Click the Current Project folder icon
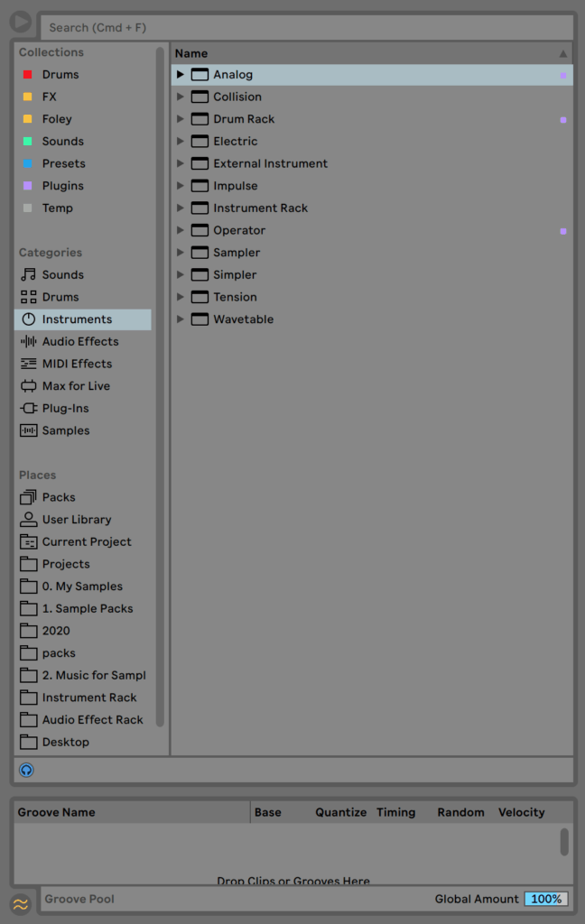 pyautogui.click(x=28, y=541)
